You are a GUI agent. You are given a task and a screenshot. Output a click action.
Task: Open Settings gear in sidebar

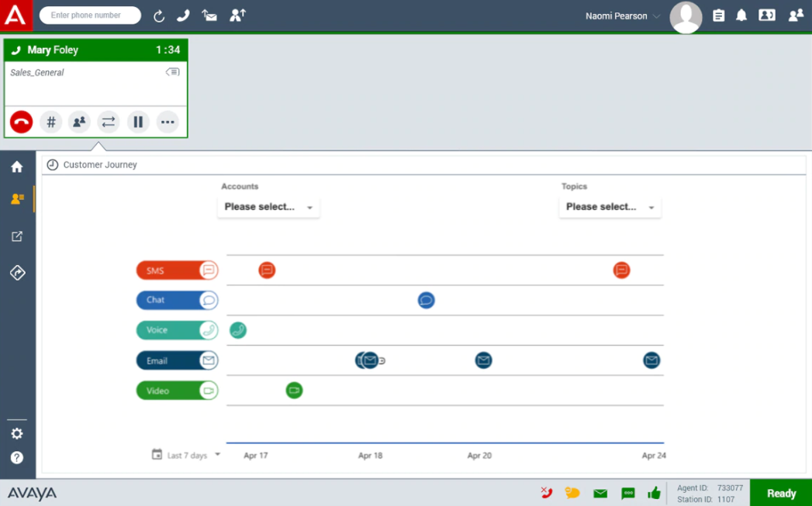17,434
